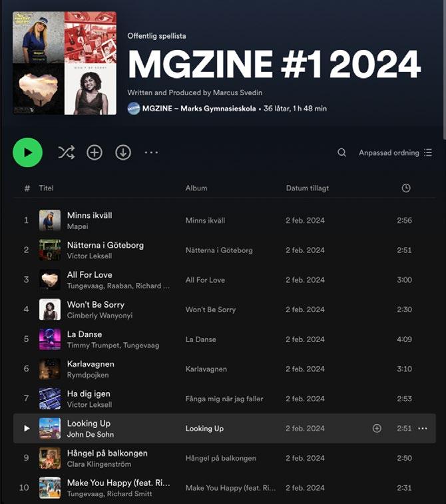The width and height of the screenshot is (446, 504).
Task: Select the All For Love track title
Action: 90,275
